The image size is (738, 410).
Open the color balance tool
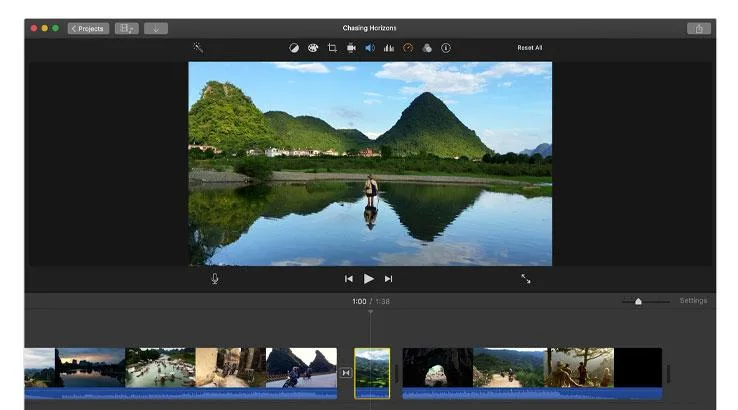tap(294, 47)
